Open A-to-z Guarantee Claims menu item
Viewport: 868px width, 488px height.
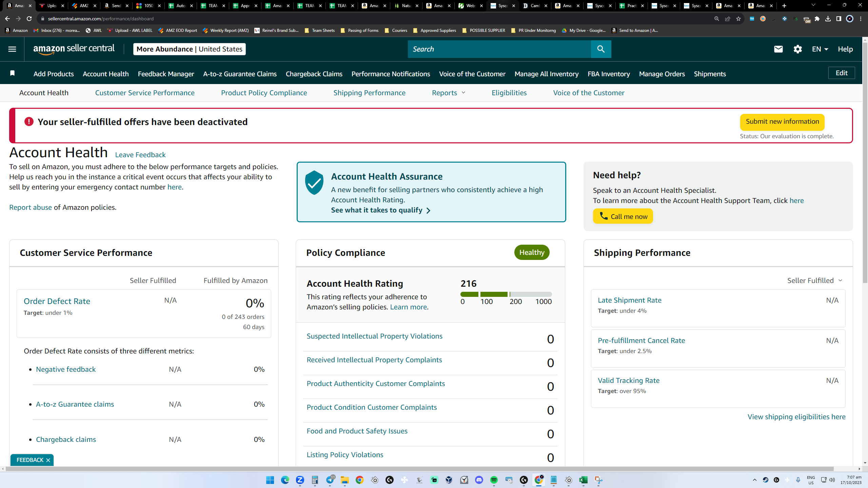pyautogui.click(x=240, y=74)
